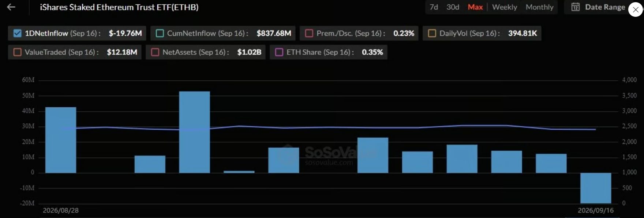Click the $837.68M cumulative inflow value

tap(274, 33)
